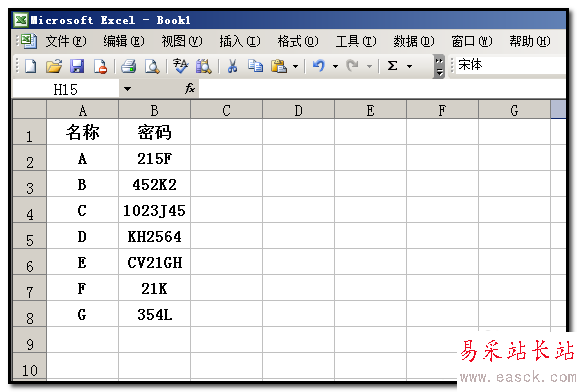This screenshot has height=392, width=577.
Task: Select the cell with CV21GH
Action: pyautogui.click(x=155, y=262)
